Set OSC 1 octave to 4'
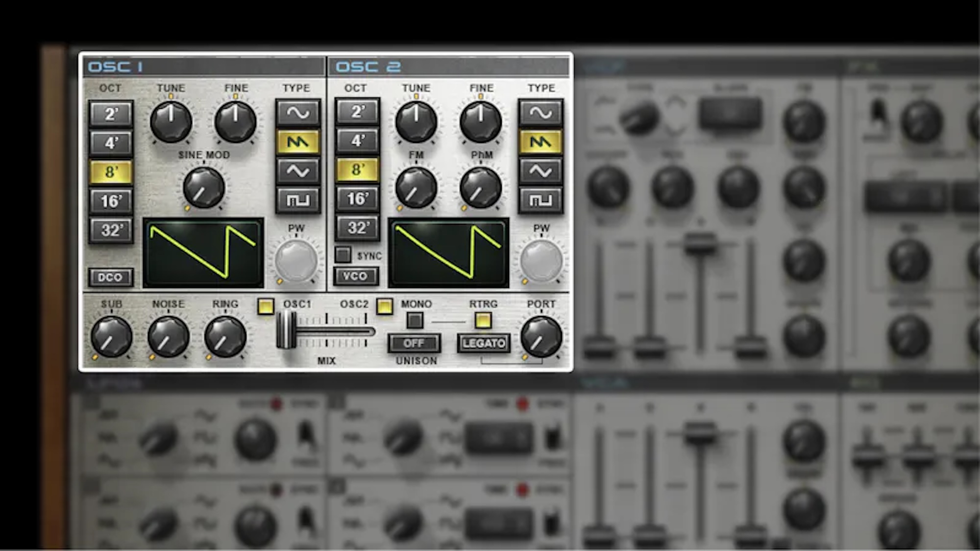The width and height of the screenshot is (980, 551). tap(111, 143)
